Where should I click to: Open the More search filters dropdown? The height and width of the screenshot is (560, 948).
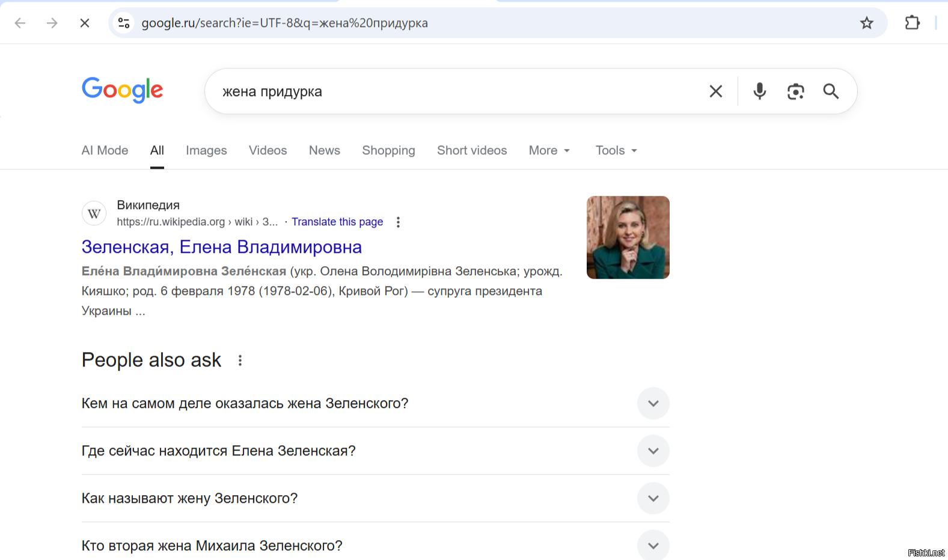549,150
